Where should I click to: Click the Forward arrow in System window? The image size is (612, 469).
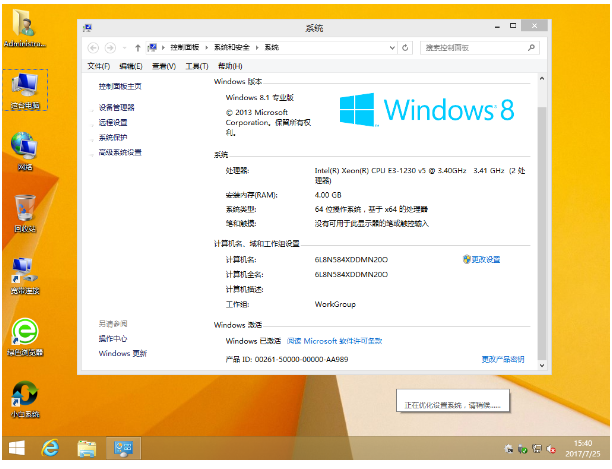point(110,48)
